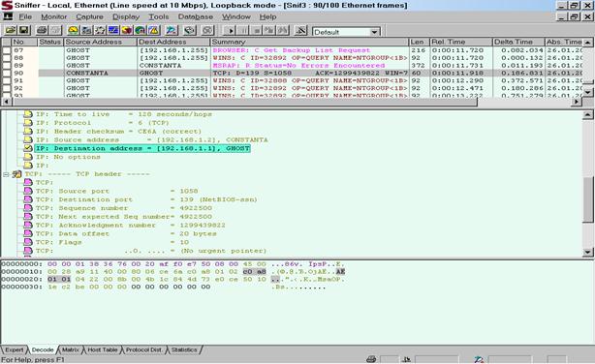Collapse the TCP header tree node
The width and height of the screenshot is (595, 364).
click(6, 174)
